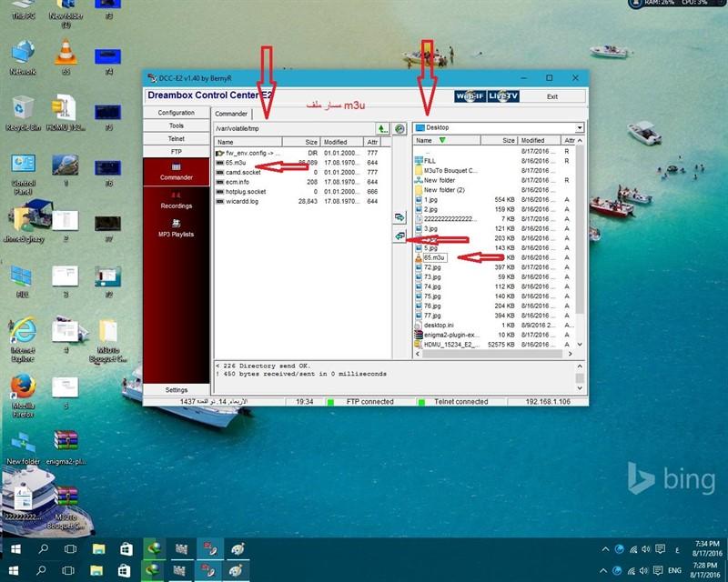The width and height of the screenshot is (728, 582).
Task: Select the VLC cone desktop icon labeled 65
Action: tap(66, 57)
